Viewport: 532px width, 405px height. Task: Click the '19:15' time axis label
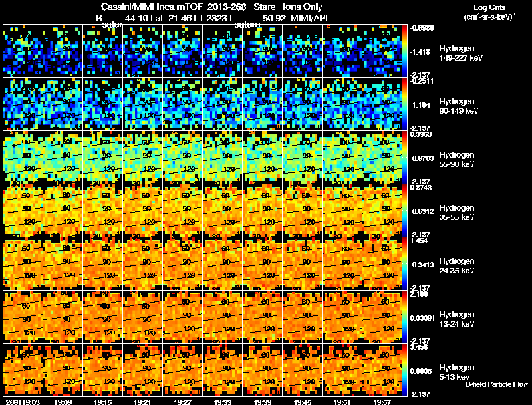click(102, 402)
